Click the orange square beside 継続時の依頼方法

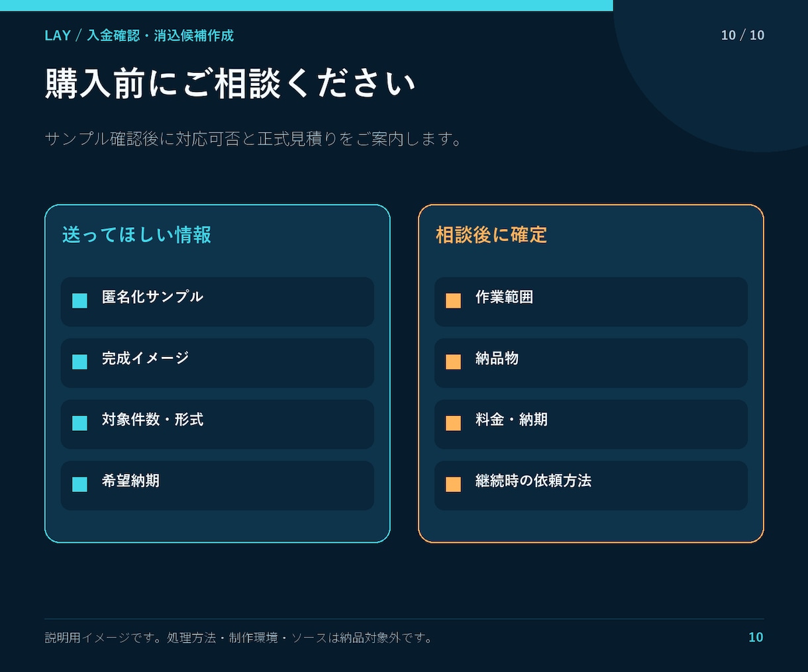(x=453, y=484)
